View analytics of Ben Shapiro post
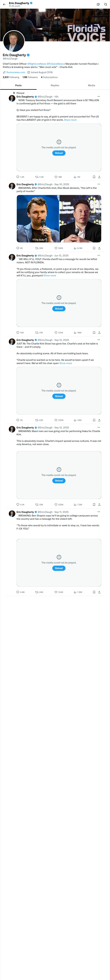The height and width of the screenshot is (980, 110). click(x=78, y=592)
